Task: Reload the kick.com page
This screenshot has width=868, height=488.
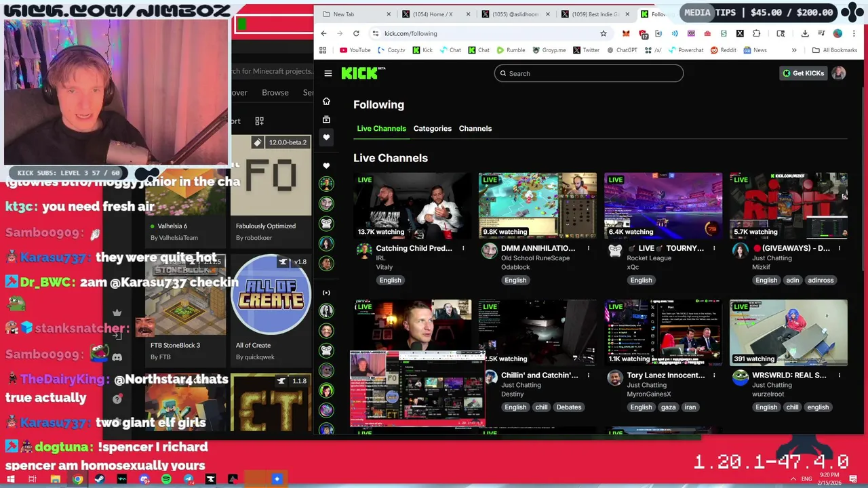Action: [356, 33]
